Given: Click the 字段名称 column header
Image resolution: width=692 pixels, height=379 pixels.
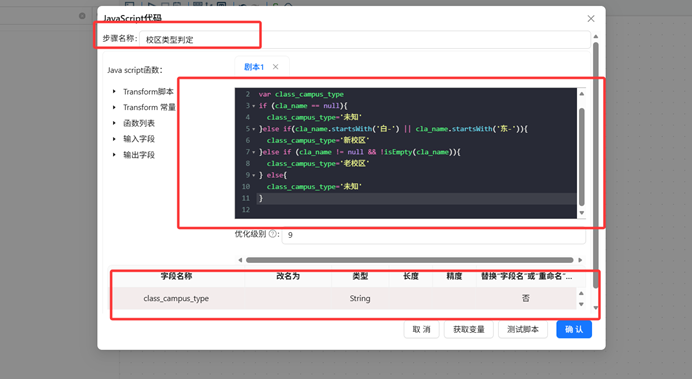Looking at the screenshot, I should pos(177,276).
